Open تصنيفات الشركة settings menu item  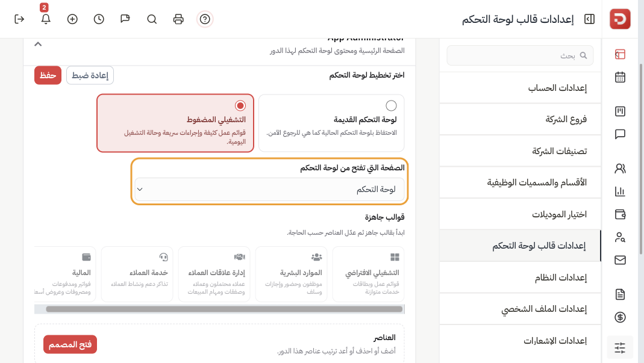(520, 151)
